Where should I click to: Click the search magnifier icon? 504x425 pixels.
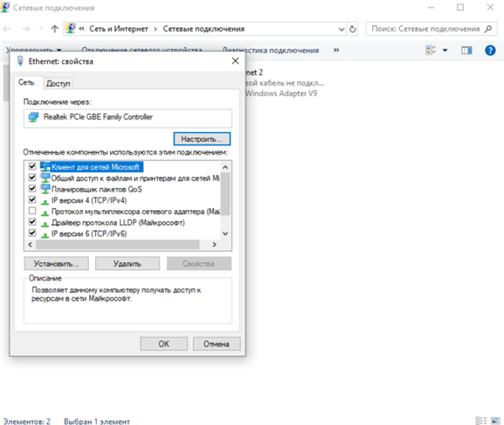click(x=488, y=29)
